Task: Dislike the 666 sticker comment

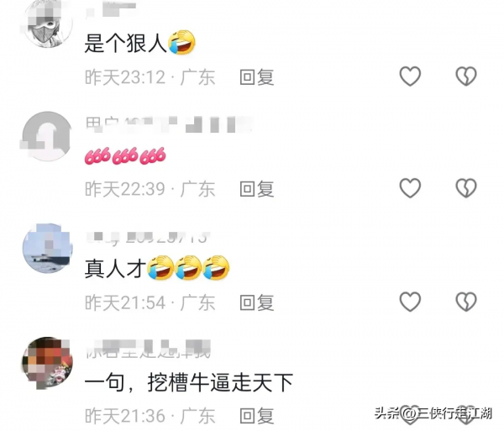Action: tap(466, 188)
